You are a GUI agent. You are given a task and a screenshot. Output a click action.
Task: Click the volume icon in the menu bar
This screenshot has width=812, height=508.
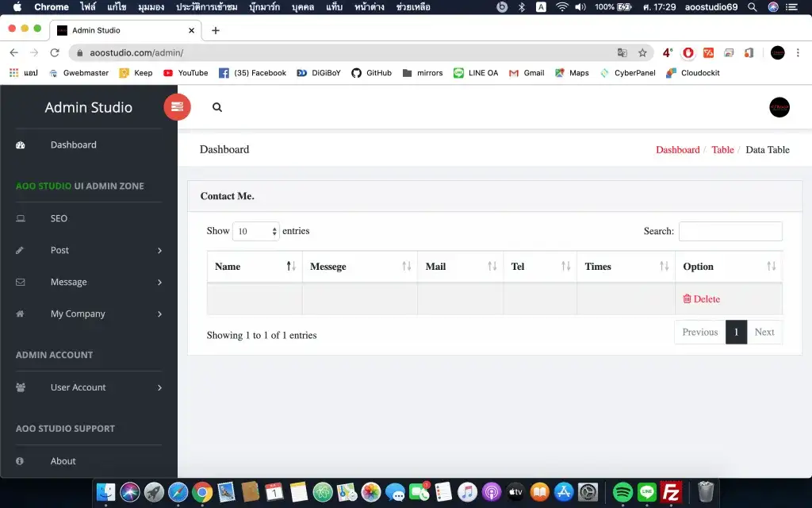pos(580,7)
